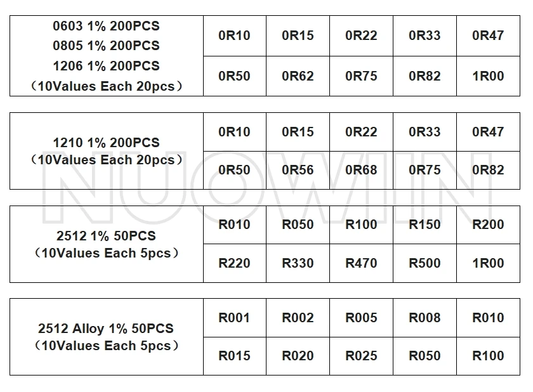Click the R015 value cell
The height and width of the screenshot is (392, 533).
point(235,356)
